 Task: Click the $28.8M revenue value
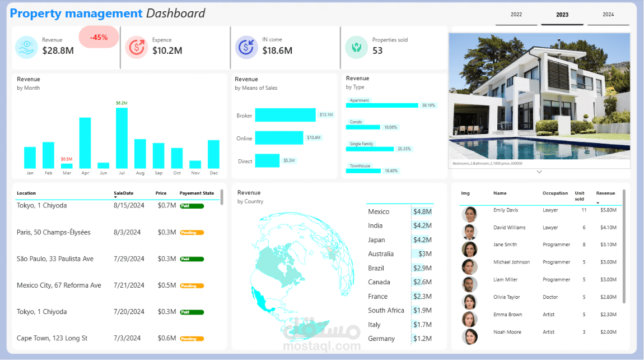click(x=58, y=50)
